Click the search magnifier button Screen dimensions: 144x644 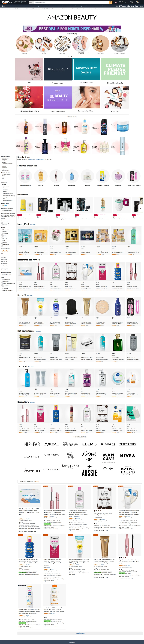click(111, 2)
